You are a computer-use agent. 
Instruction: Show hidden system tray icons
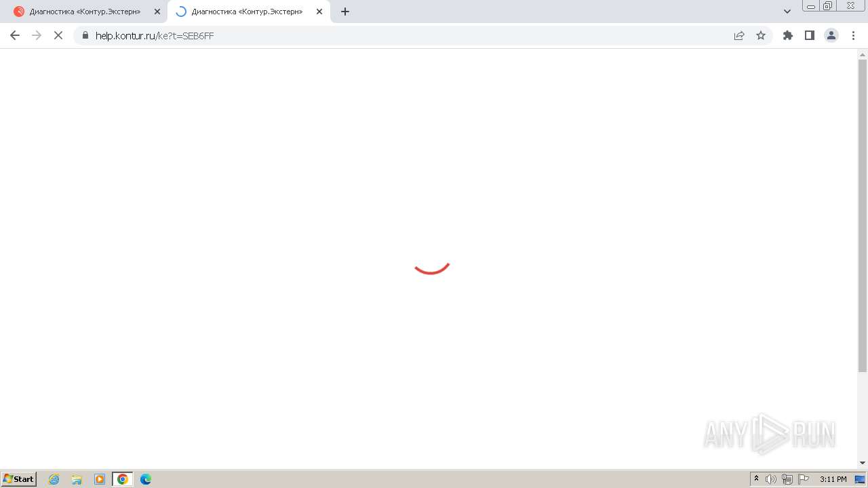[756, 479]
